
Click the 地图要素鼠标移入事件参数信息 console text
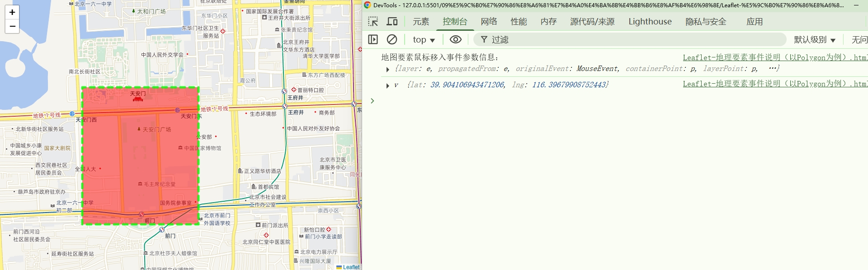click(439, 57)
